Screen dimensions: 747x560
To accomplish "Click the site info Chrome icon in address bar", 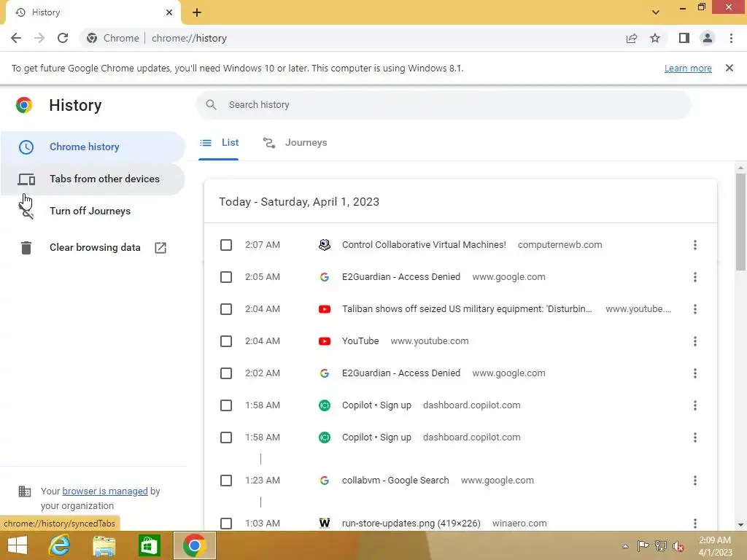I will tap(92, 38).
